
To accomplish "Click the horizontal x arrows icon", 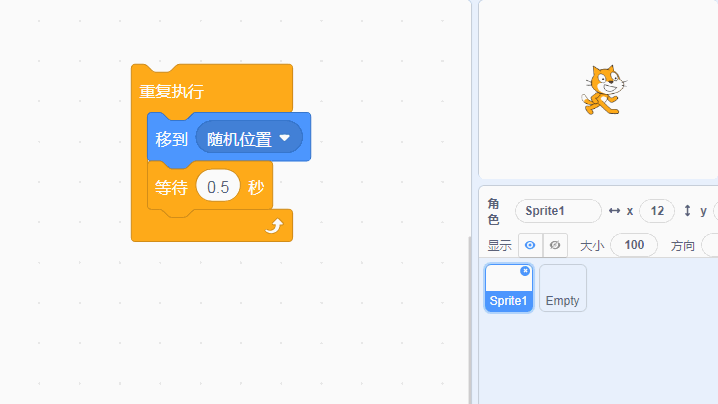I will tap(614, 211).
